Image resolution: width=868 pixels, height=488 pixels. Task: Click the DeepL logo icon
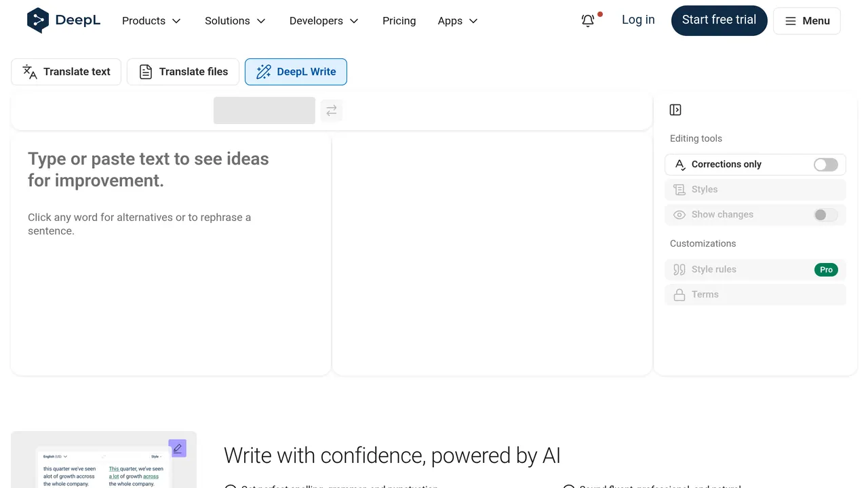[38, 20]
